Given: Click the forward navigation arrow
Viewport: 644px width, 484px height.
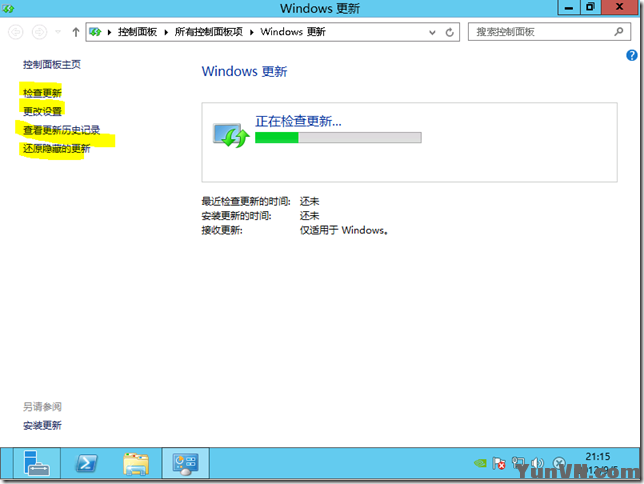Looking at the screenshot, I should pyautogui.click(x=39, y=32).
